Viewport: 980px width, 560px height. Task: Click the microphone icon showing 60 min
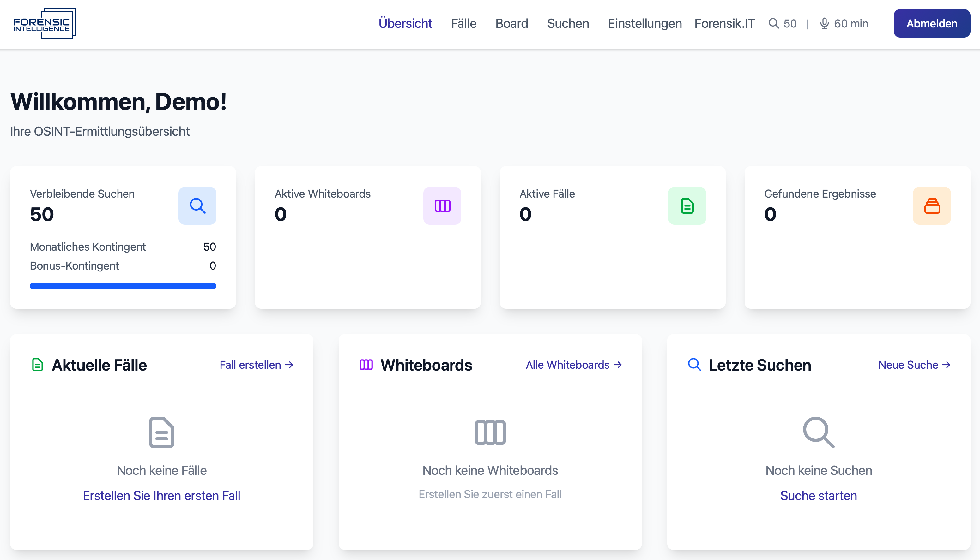tap(824, 23)
